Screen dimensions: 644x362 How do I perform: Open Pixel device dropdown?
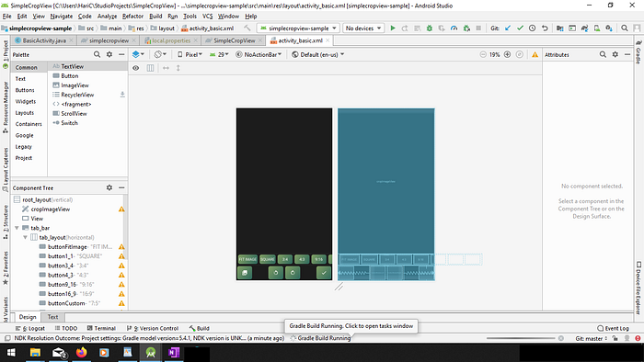(190, 54)
